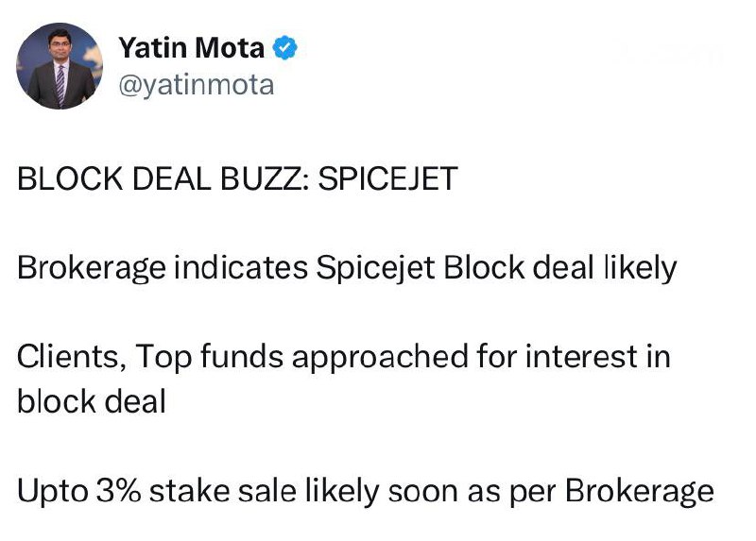
Task: Click the wrapped 'block deal' line
Action: [92, 401]
